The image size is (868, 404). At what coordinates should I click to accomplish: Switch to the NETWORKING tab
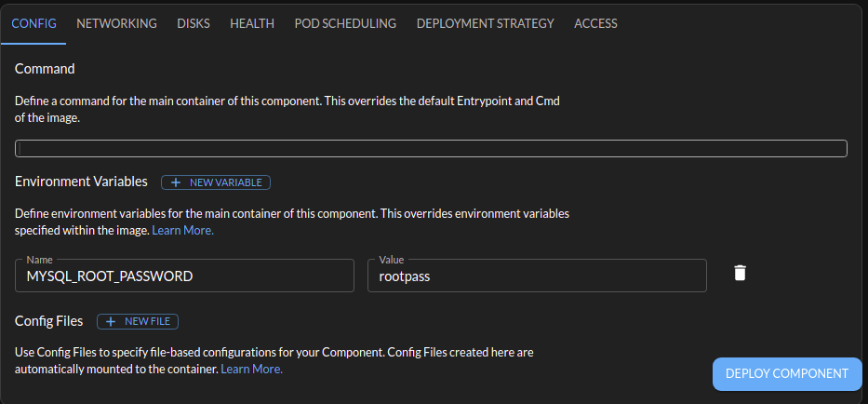click(116, 23)
